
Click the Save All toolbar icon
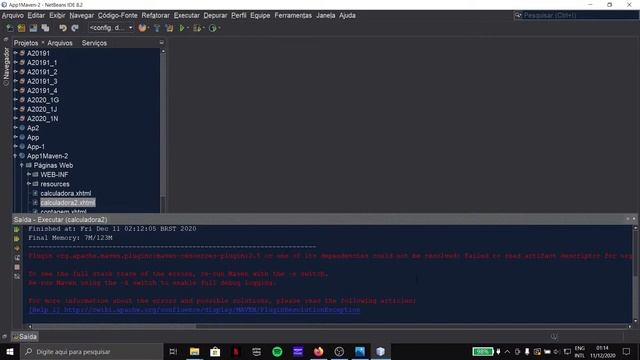tap(45, 28)
